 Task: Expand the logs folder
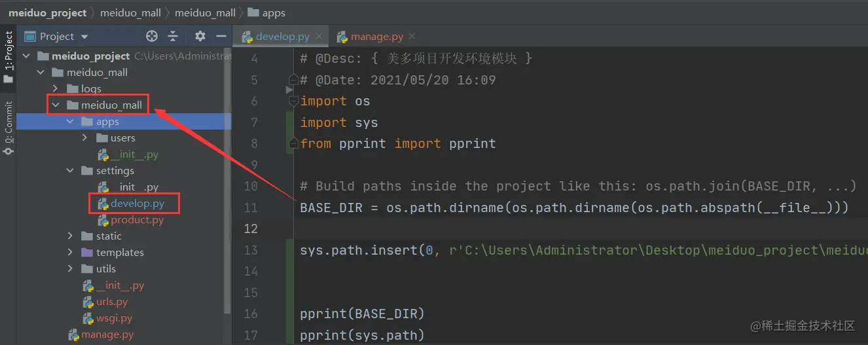click(56, 89)
